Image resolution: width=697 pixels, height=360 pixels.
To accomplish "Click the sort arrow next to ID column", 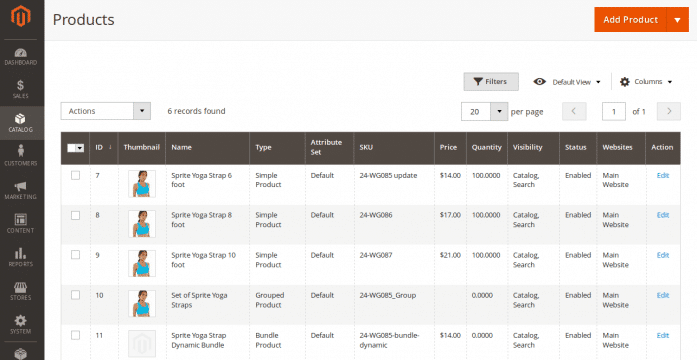I will [x=110, y=147].
